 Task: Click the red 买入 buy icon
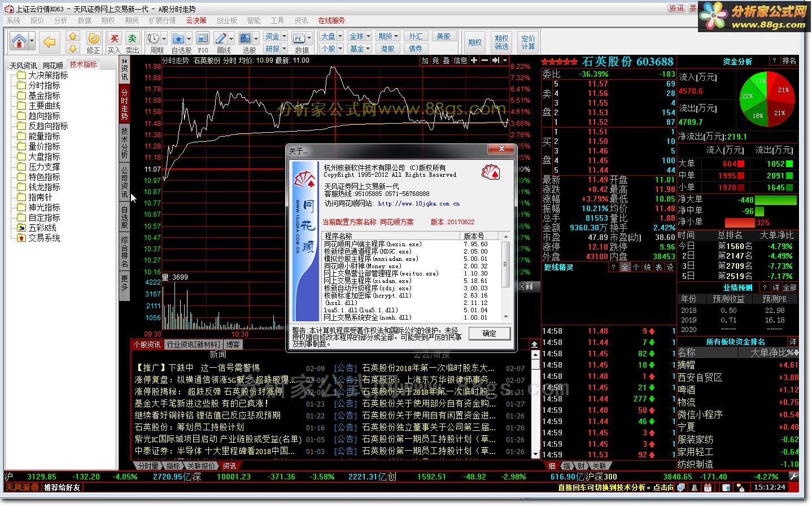(115, 38)
